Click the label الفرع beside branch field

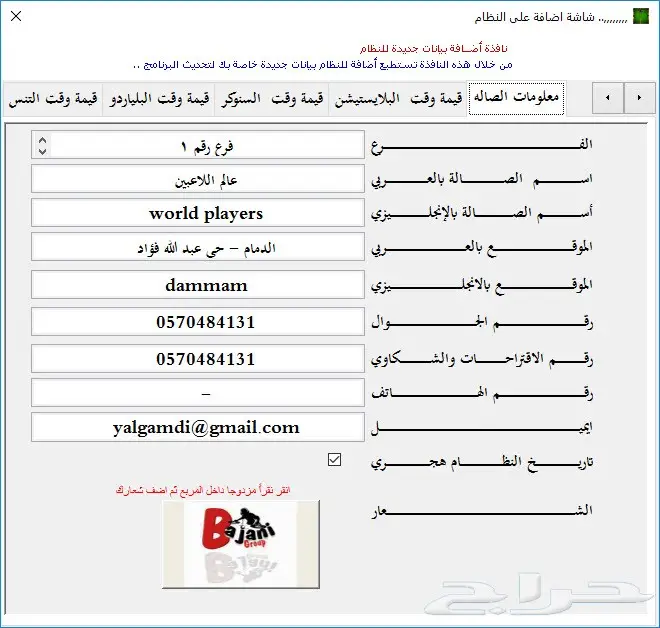pos(482,145)
